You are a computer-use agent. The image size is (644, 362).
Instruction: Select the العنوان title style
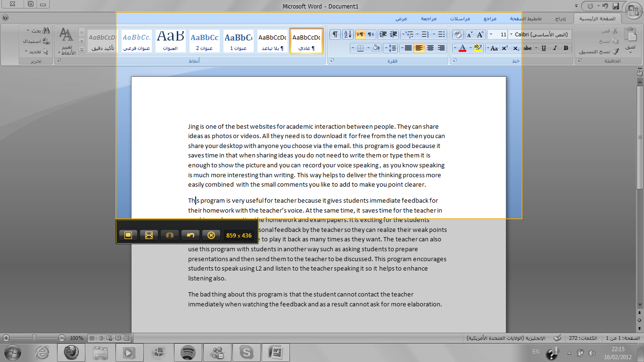pyautogui.click(x=170, y=41)
